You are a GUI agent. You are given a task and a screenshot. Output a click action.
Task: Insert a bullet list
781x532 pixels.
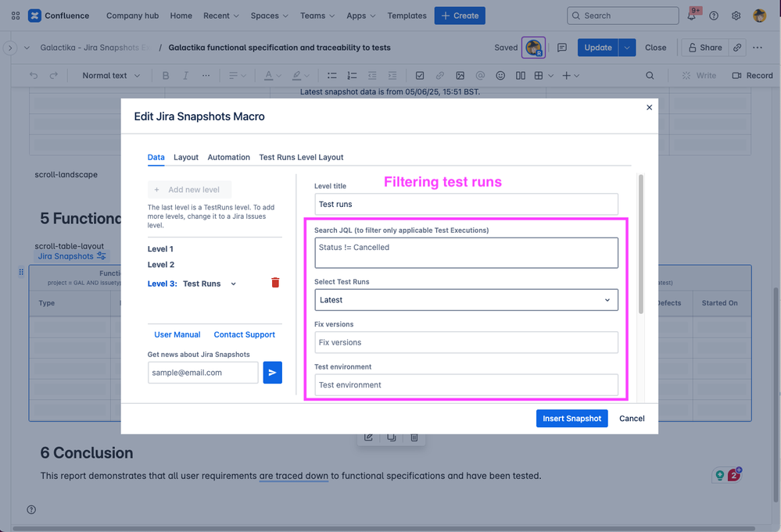pyautogui.click(x=331, y=76)
